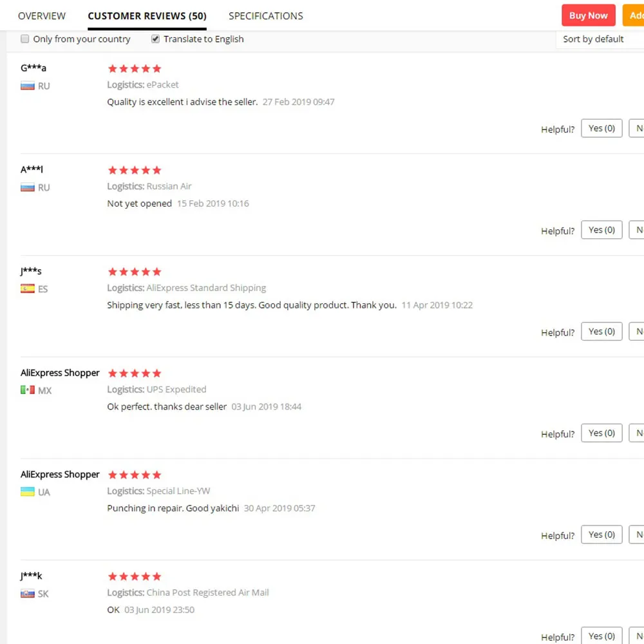This screenshot has height=644, width=644.
Task: Mark G***a's review helpful with Yes
Action: click(601, 128)
